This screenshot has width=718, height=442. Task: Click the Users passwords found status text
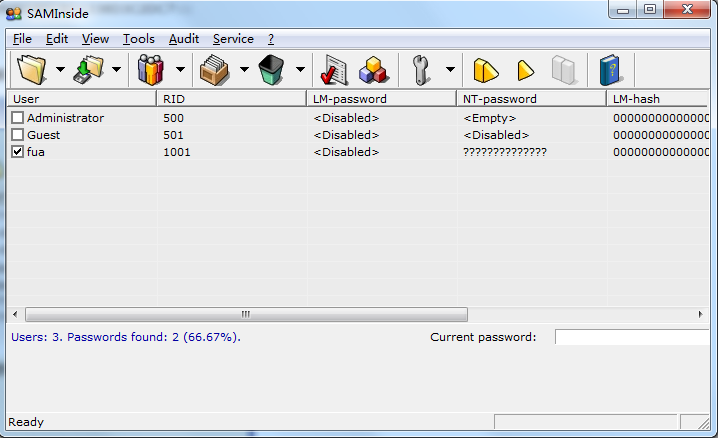(126, 337)
